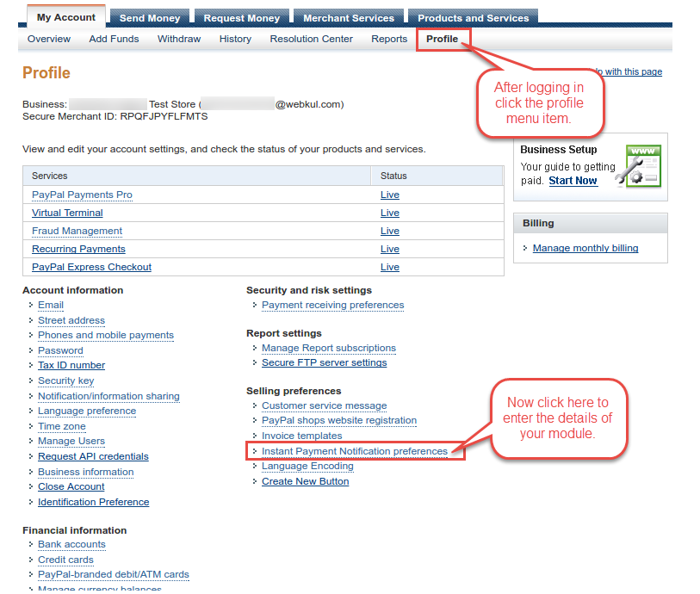Open Business information link
700x594 pixels.
click(x=86, y=472)
